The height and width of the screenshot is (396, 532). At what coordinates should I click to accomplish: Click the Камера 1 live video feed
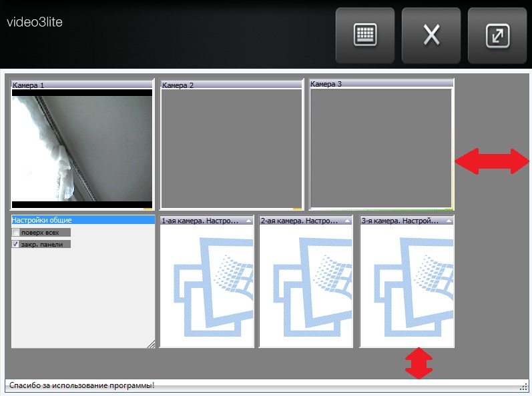[x=82, y=148]
